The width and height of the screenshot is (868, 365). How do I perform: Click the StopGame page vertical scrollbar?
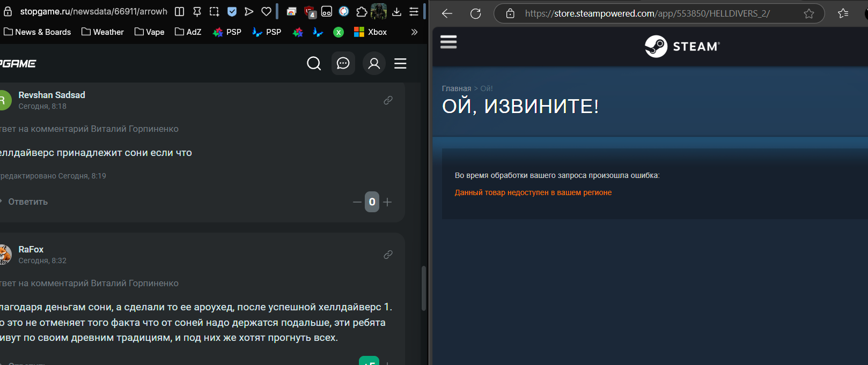tap(424, 288)
